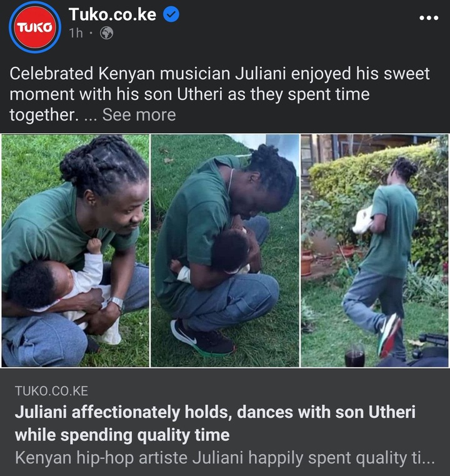Click the Kenyan hip-hop artiste description snippet

click(x=225, y=458)
